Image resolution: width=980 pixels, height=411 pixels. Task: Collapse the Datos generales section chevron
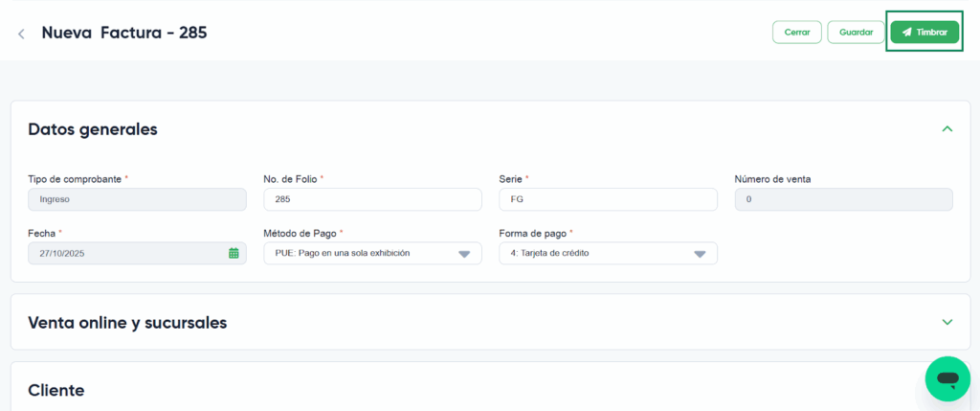pos(947,128)
